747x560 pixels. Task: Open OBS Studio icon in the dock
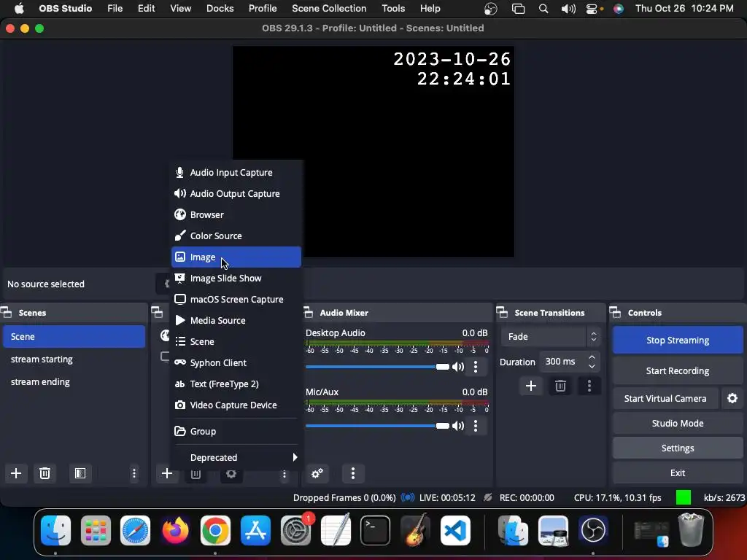click(593, 530)
